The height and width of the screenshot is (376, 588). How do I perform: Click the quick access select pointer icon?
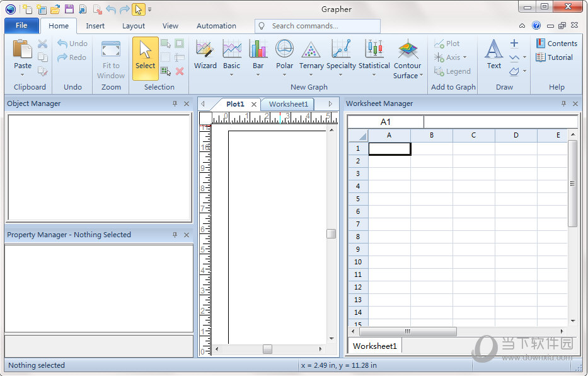click(x=139, y=9)
